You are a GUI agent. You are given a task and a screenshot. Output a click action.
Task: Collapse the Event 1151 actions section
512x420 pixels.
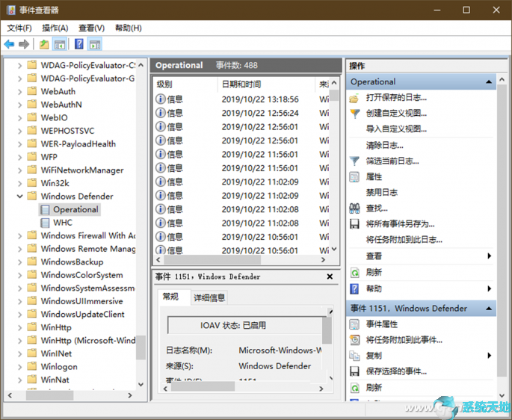click(x=489, y=309)
